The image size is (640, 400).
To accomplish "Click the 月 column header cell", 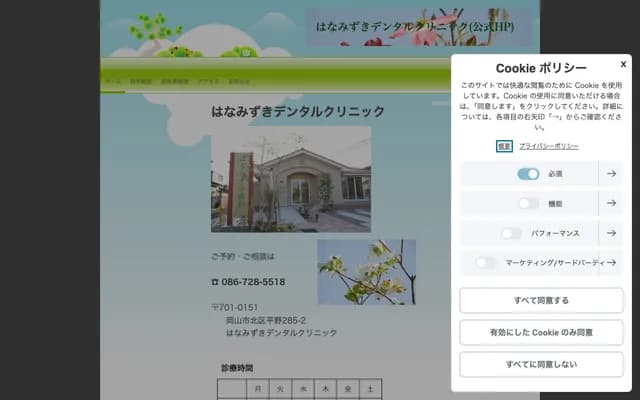I will pyautogui.click(x=258, y=389).
